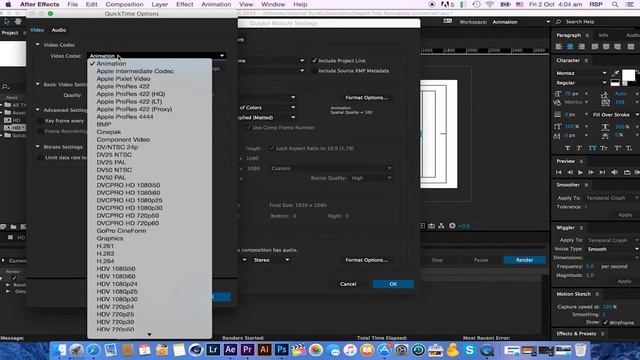Collapse the Basic Video Settings section
Viewport: 640px width, 360px height.
(x=38, y=84)
